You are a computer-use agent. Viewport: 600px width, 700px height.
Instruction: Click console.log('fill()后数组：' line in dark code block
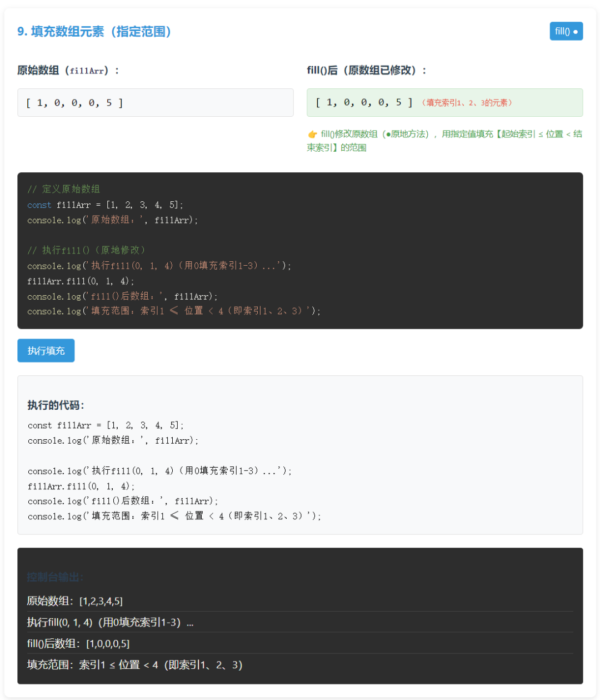tap(122, 296)
